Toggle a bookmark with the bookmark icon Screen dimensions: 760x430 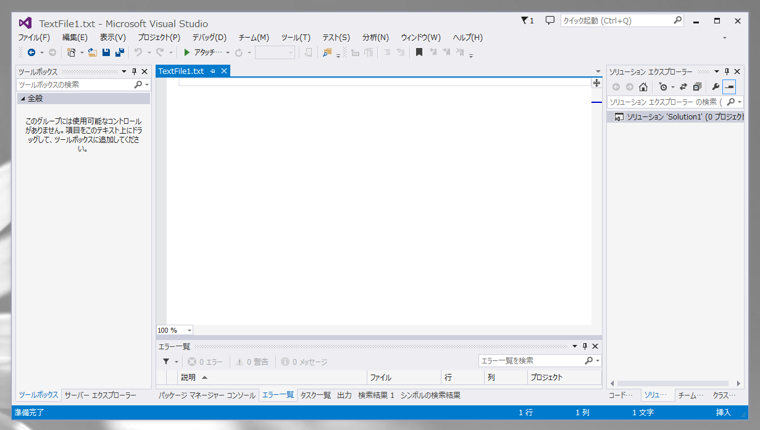click(x=419, y=52)
